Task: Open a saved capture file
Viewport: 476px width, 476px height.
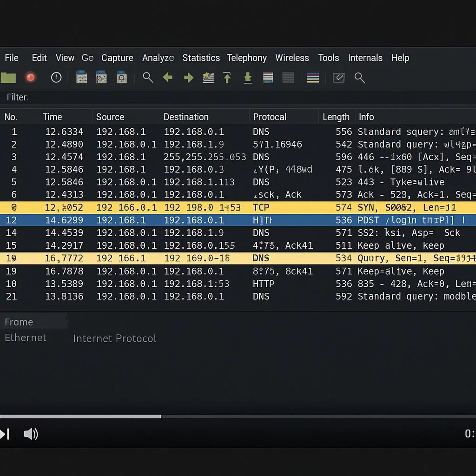Action: coord(8,78)
